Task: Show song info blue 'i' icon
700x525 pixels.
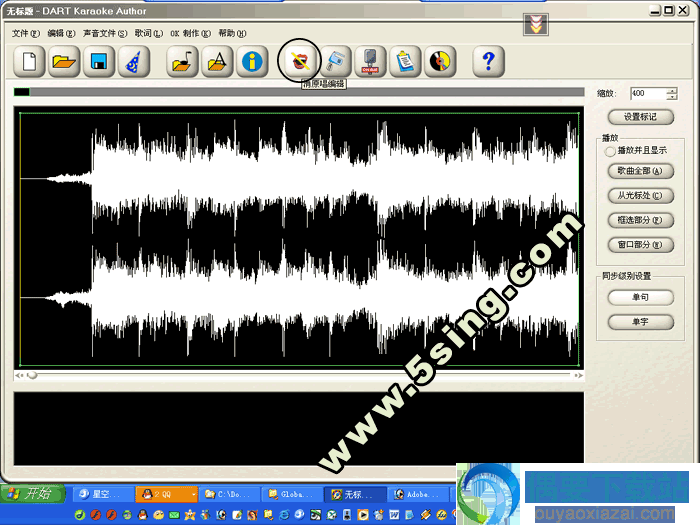Action: pos(252,61)
